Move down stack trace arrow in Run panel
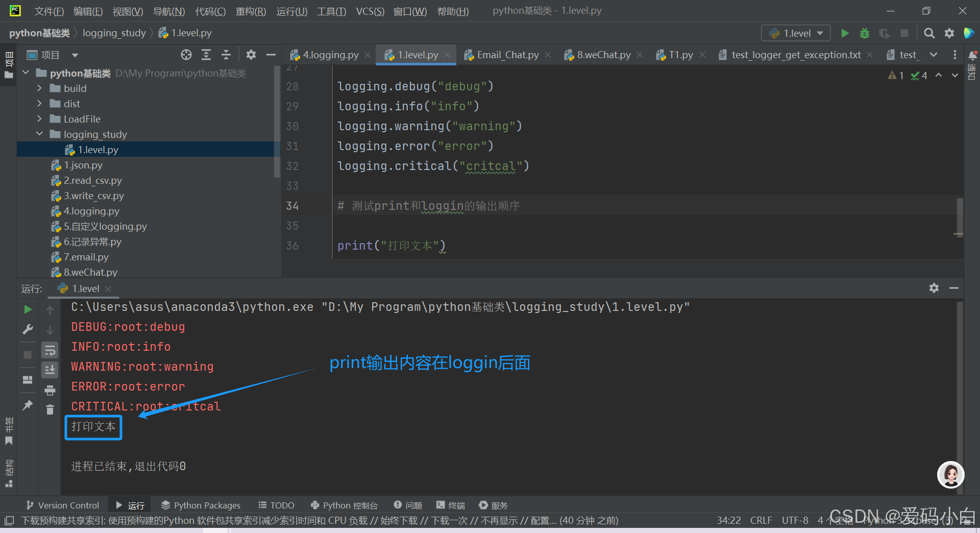Viewport: 980px width, 533px height. pyautogui.click(x=50, y=330)
